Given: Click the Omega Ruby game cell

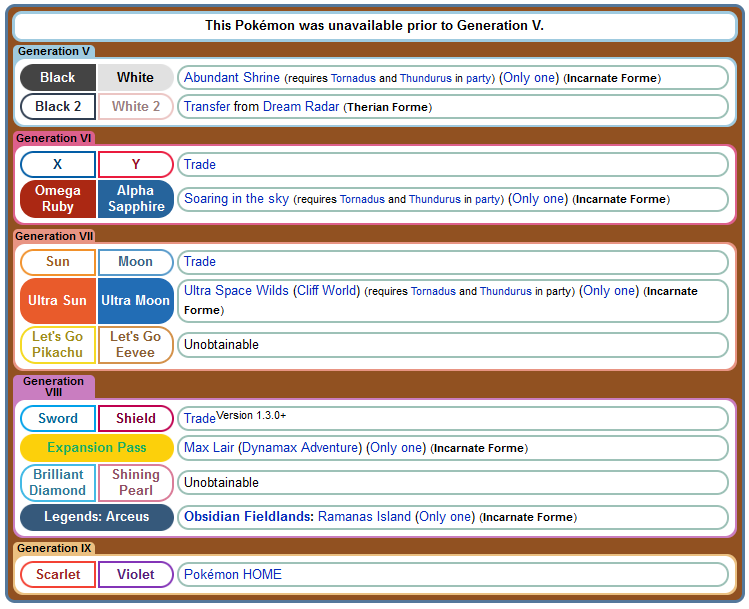Looking at the screenshot, I should 58,199.
